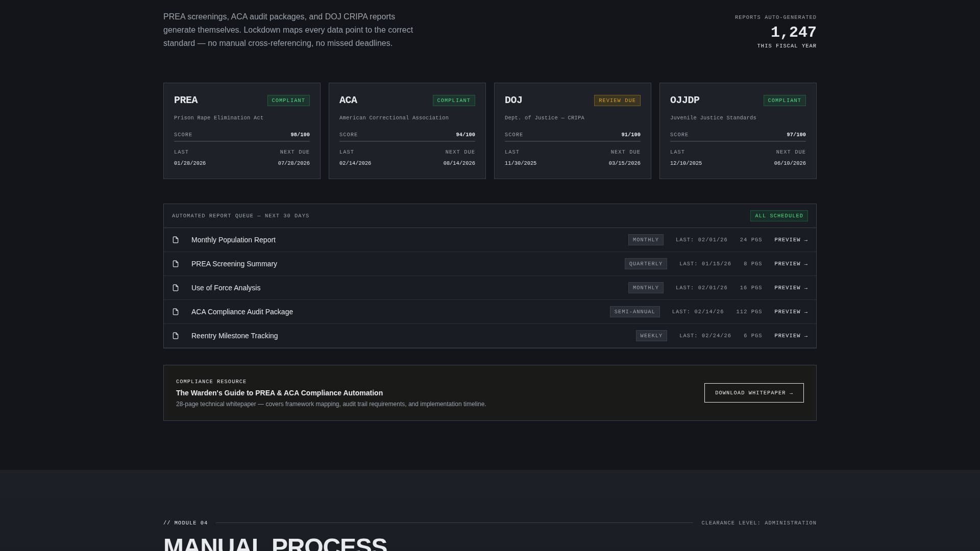The image size is (980, 551).
Task: Click the Automated Report Queue header
Action: pos(240,216)
